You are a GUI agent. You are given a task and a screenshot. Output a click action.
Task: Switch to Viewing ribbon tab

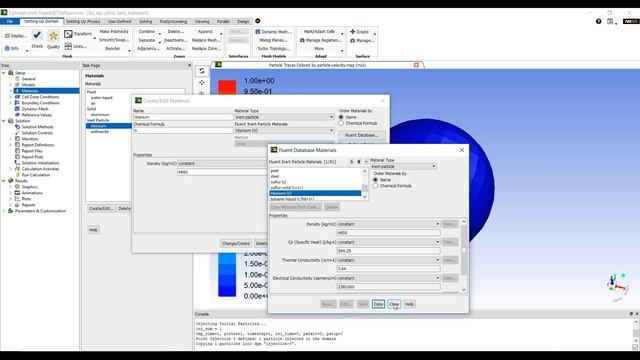pyautogui.click(x=202, y=22)
